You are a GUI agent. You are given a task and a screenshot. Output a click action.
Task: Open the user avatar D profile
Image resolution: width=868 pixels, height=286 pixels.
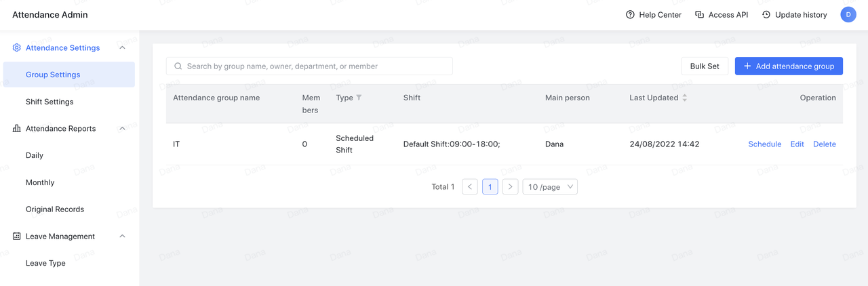coord(848,14)
